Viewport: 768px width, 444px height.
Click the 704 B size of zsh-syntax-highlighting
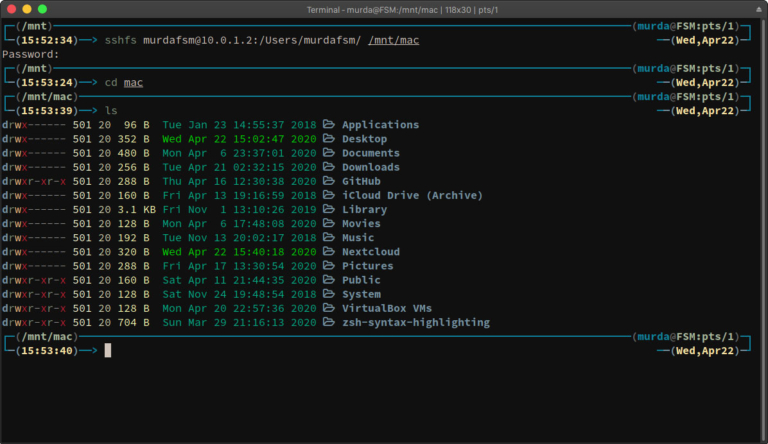(133, 322)
